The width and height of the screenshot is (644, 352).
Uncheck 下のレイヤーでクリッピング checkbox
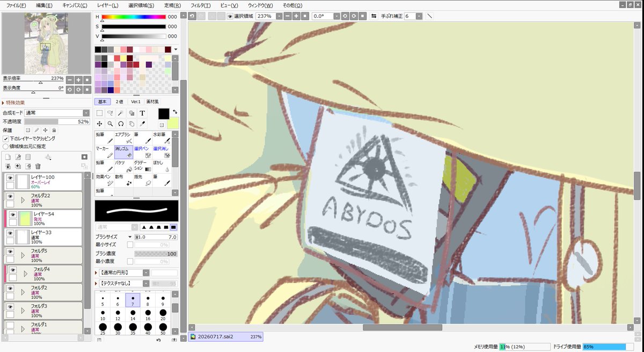point(5,138)
